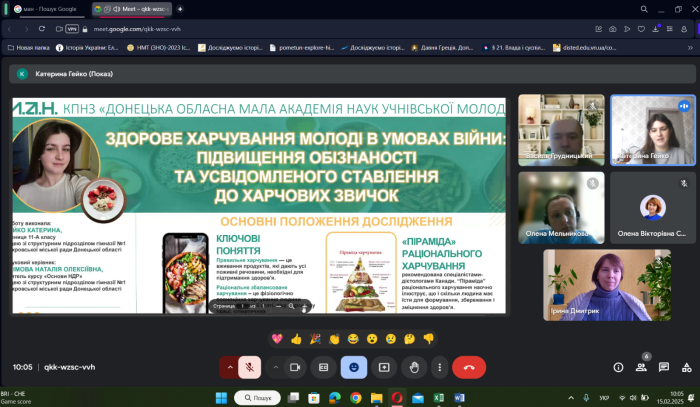Viewport: 700px width, 407px height.
Task: Send the thumbs up reaction
Action: click(296, 339)
